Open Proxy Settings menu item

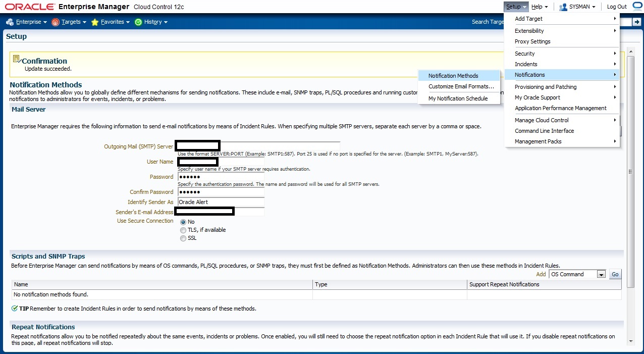point(532,41)
